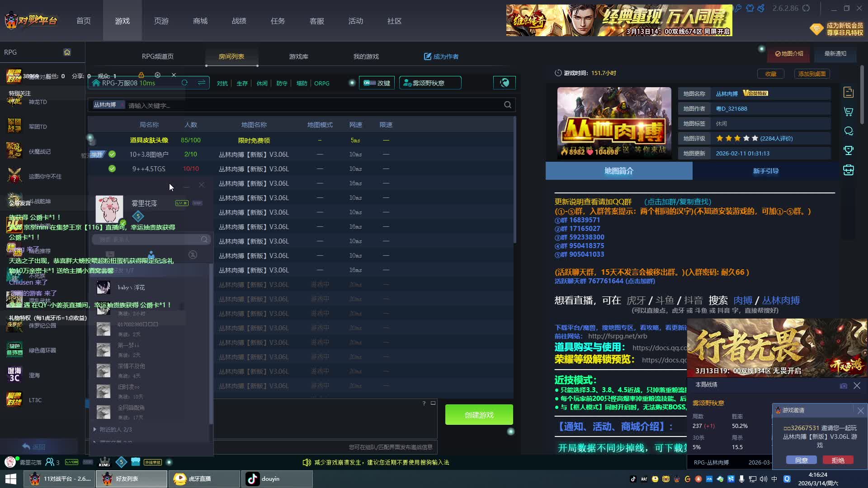Refresh the RPG-万服08 server connection
Image resolution: width=868 pixels, height=488 pixels.
(184, 83)
